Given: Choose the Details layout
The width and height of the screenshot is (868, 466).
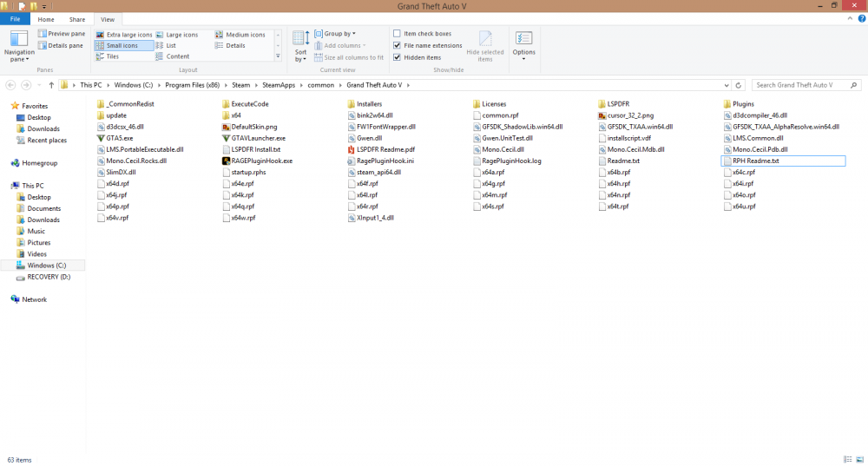Looking at the screenshot, I should (x=230, y=45).
